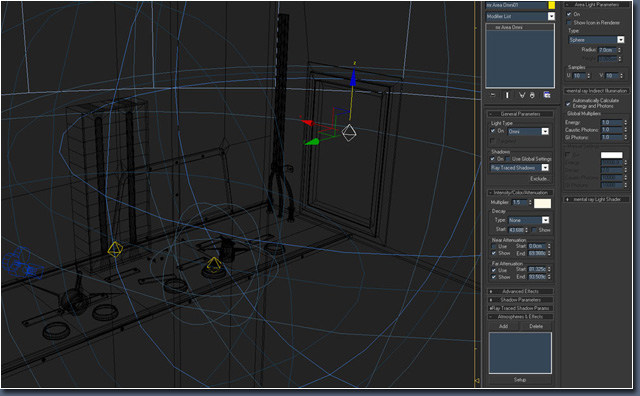
Task: Click Far Attenuation End field
Action: pyautogui.click(x=537, y=277)
